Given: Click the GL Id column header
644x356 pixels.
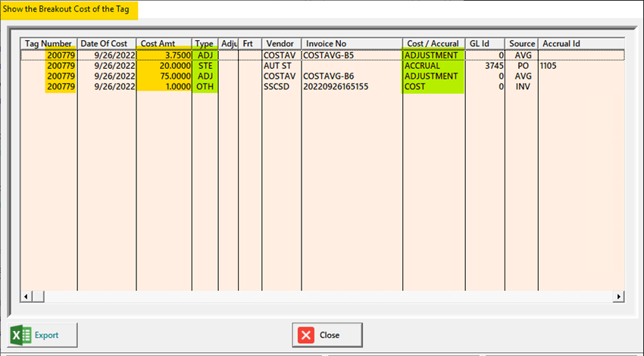Looking at the screenshot, I should (484, 44).
